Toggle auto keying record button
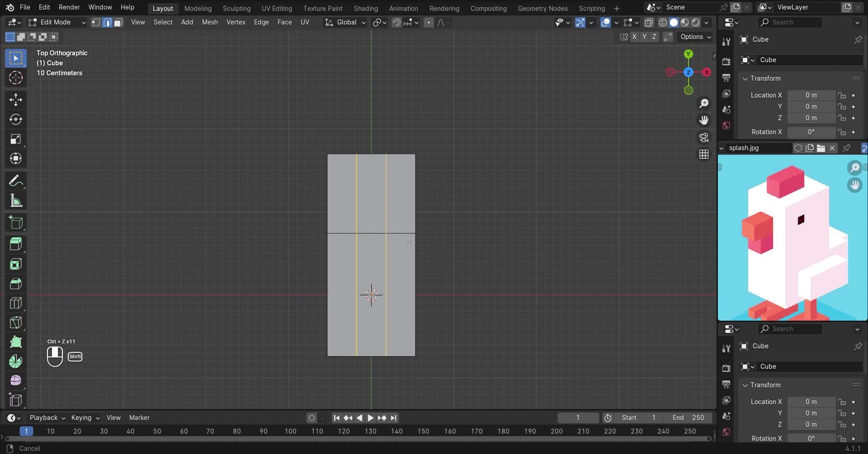The image size is (868, 454). tap(311, 418)
